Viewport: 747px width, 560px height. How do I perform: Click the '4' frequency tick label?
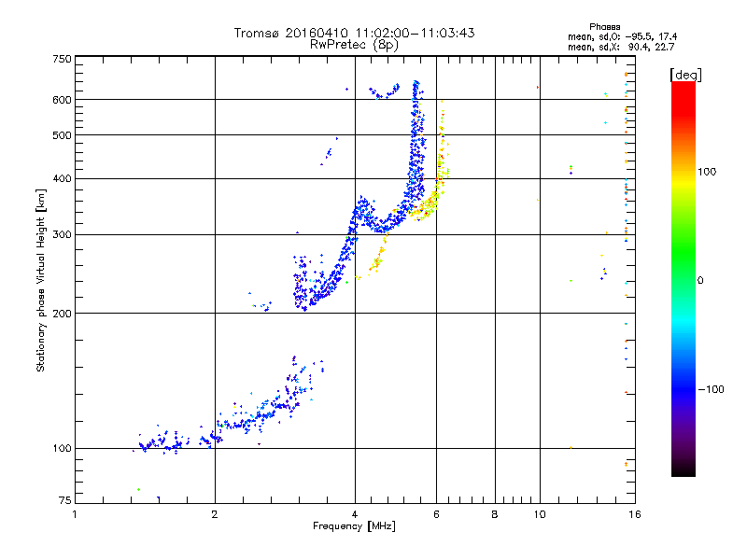point(355,514)
